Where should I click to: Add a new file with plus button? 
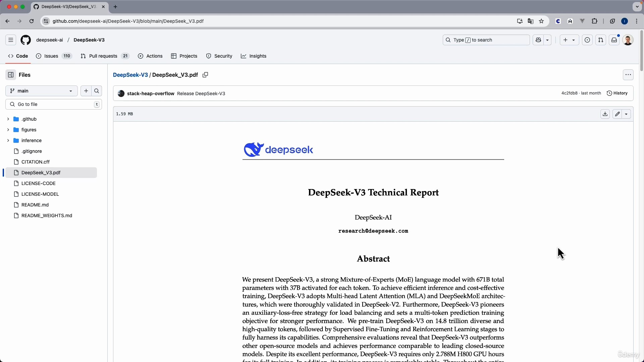pyautogui.click(x=86, y=91)
